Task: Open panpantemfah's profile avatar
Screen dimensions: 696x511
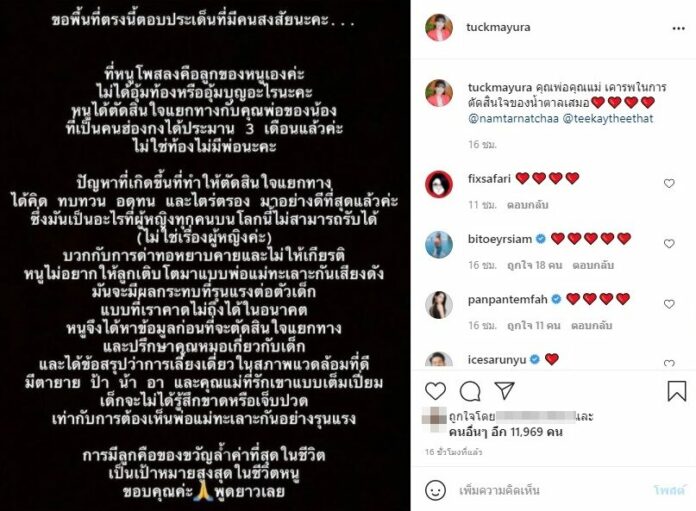Action: coord(439,305)
